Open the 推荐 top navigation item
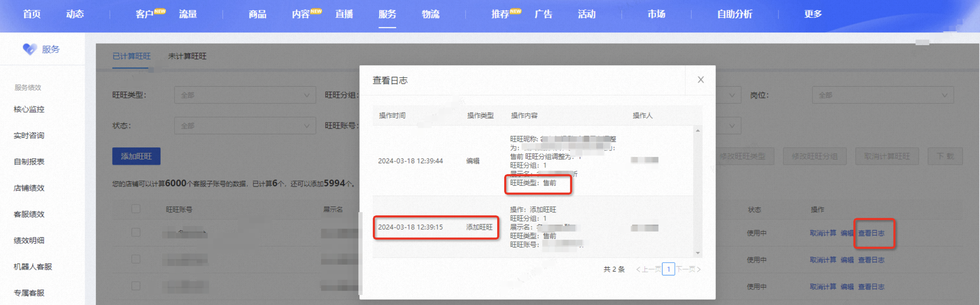 tap(500, 14)
